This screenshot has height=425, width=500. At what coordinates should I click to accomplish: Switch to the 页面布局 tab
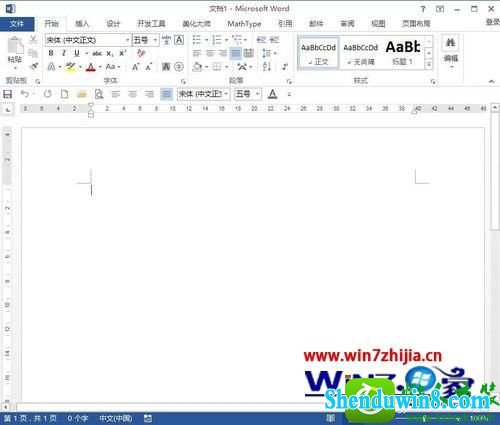tap(416, 24)
